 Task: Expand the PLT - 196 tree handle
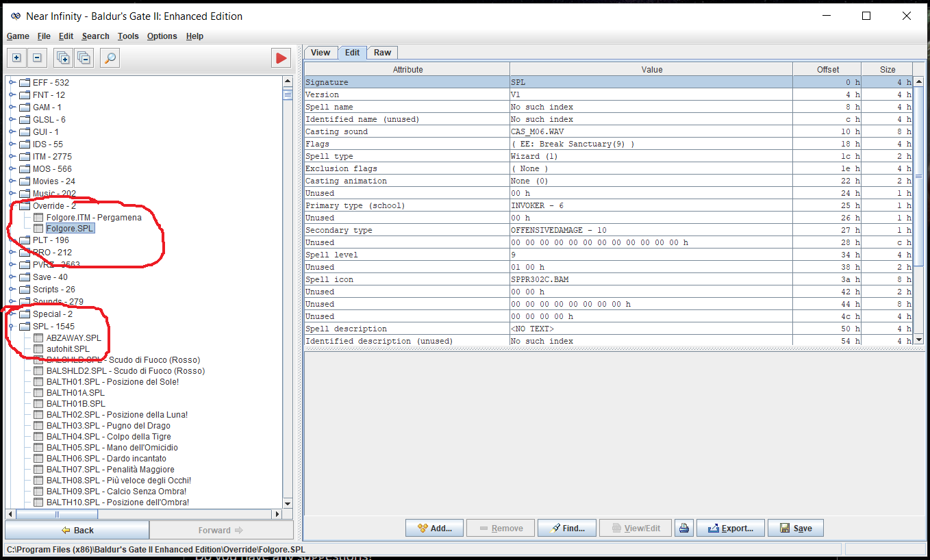[x=12, y=240]
